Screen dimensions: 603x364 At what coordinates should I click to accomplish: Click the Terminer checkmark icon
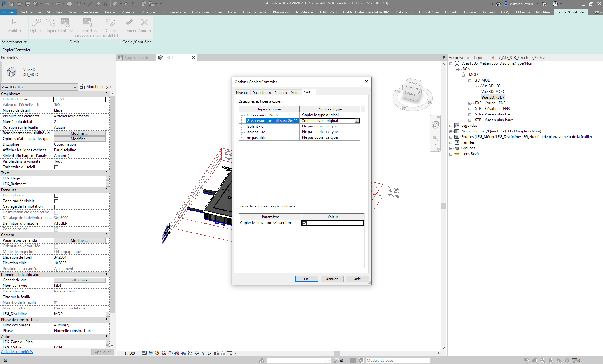click(129, 23)
